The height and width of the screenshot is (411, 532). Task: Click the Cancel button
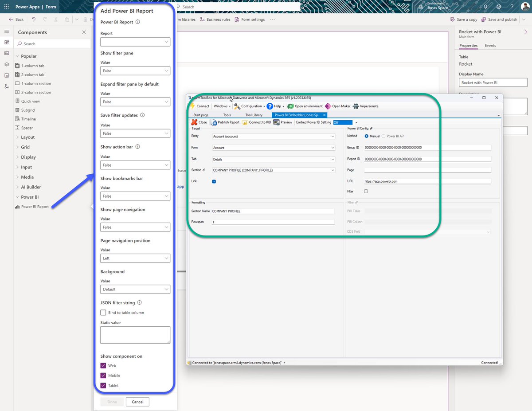pyautogui.click(x=137, y=402)
